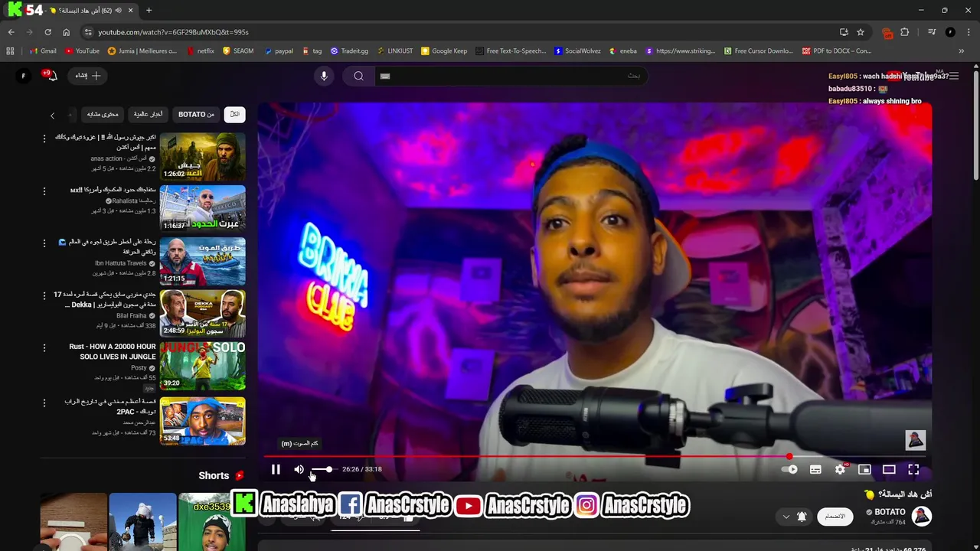Open the video settings gear

pos(840,469)
